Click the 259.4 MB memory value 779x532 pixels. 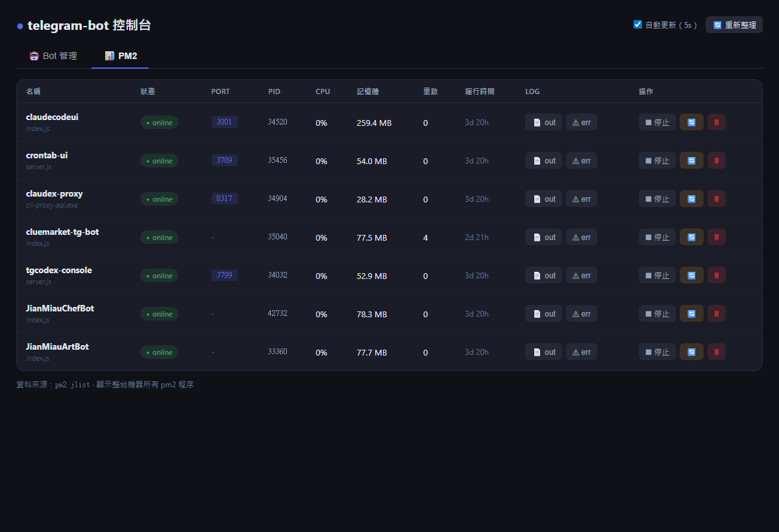pyautogui.click(x=374, y=123)
